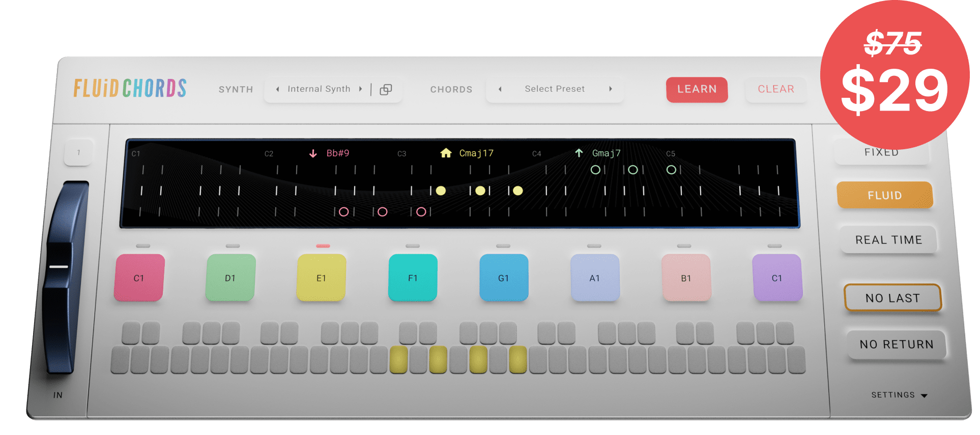This screenshot has height=435, width=980.
Task: Click the CLEAR button
Action: 776,89
